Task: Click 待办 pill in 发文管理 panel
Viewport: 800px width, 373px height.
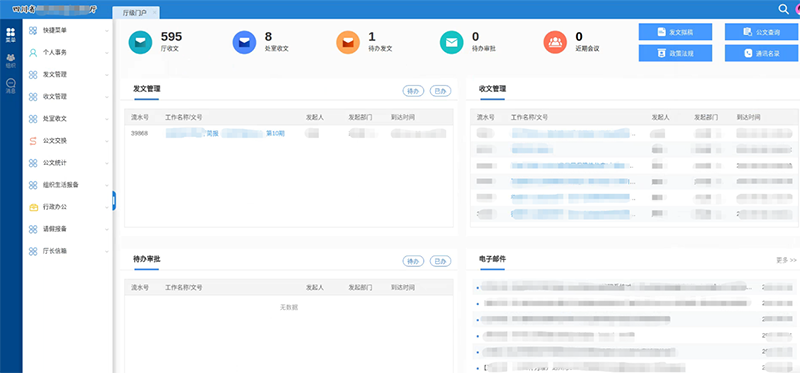Action: [x=413, y=91]
